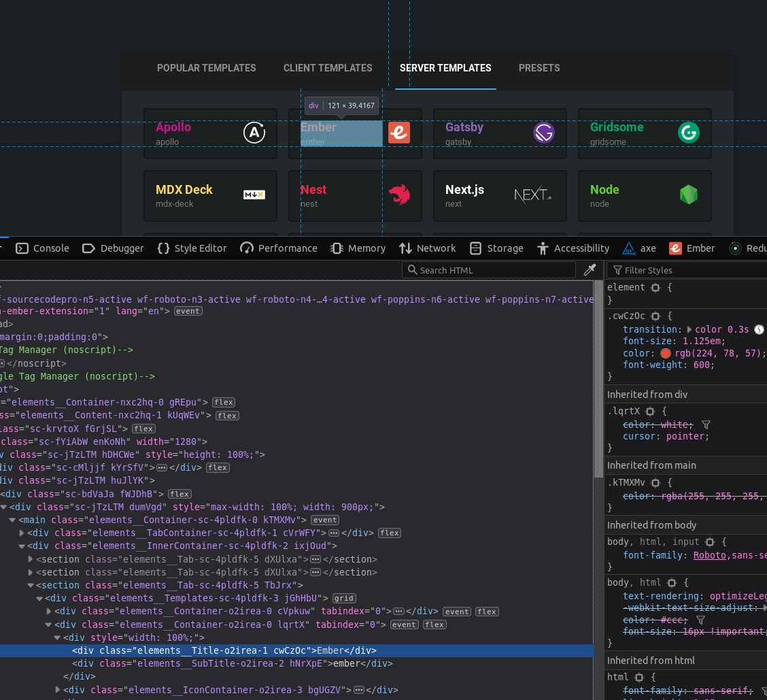Highlight elements matching .lqrtX selector
This screenshot has height=700, width=767.
coord(650,412)
